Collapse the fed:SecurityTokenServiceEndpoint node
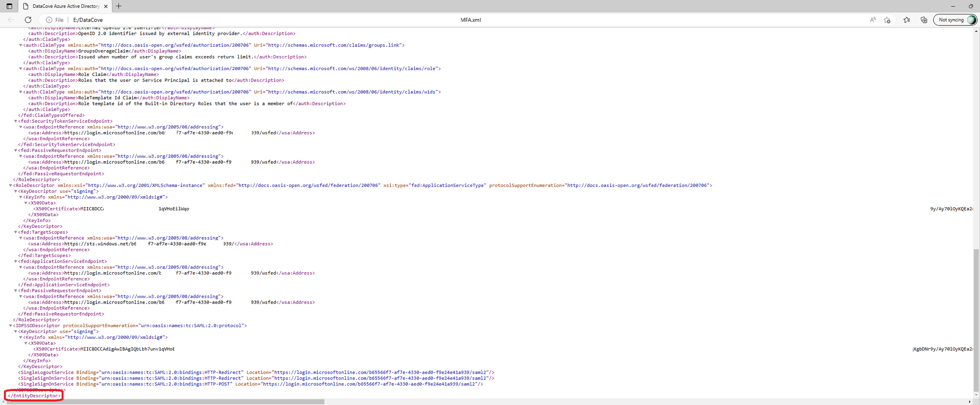This screenshot has height=405, width=980. [16, 121]
